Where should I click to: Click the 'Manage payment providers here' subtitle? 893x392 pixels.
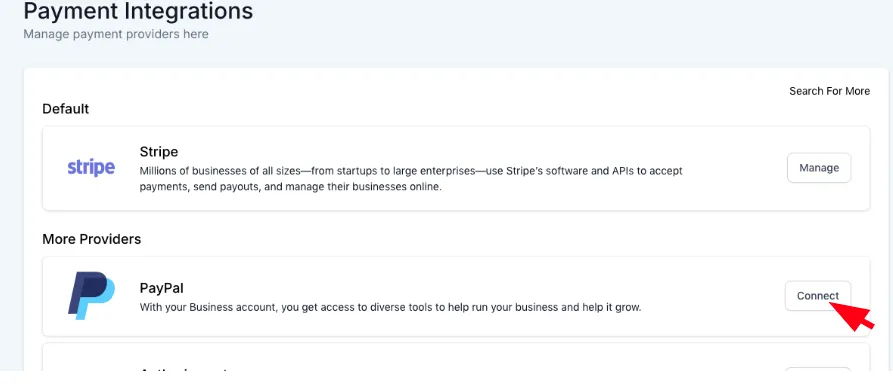[x=116, y=34]
